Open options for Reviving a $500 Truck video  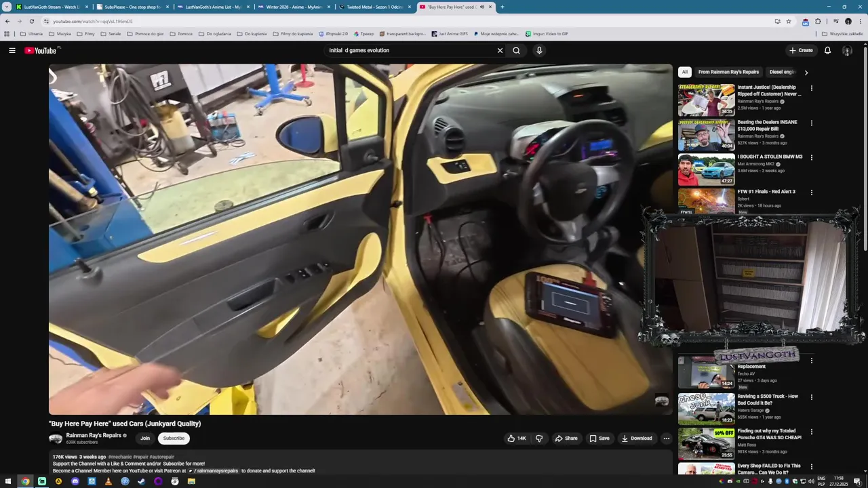811,396
